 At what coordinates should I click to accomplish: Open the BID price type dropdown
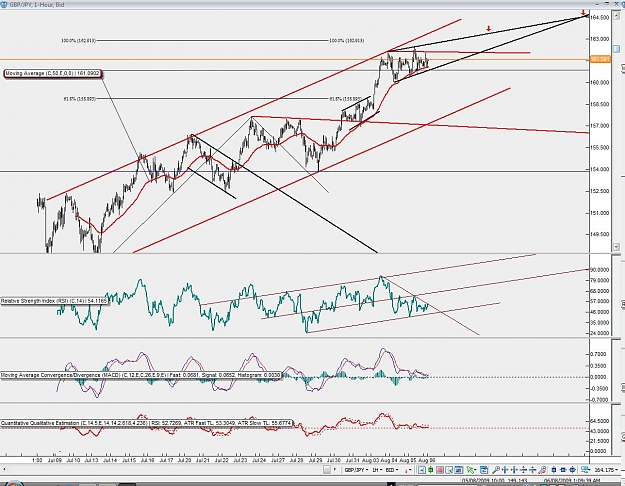392,470
